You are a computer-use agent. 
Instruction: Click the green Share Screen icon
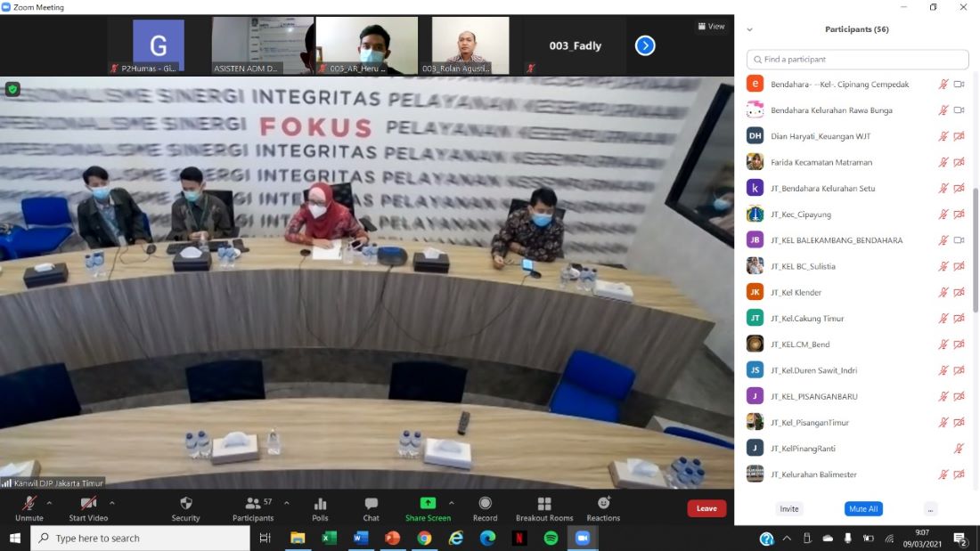(428, 503)
